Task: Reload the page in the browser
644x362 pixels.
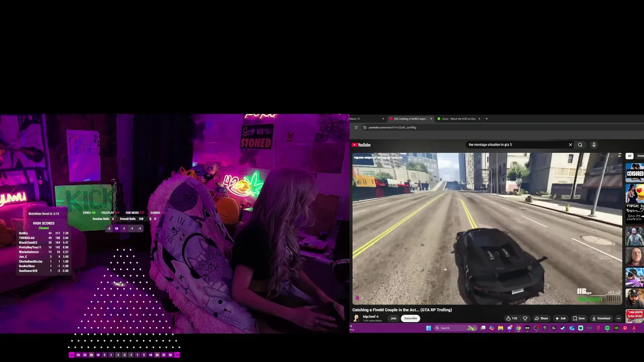Action: tap(356, 127)
